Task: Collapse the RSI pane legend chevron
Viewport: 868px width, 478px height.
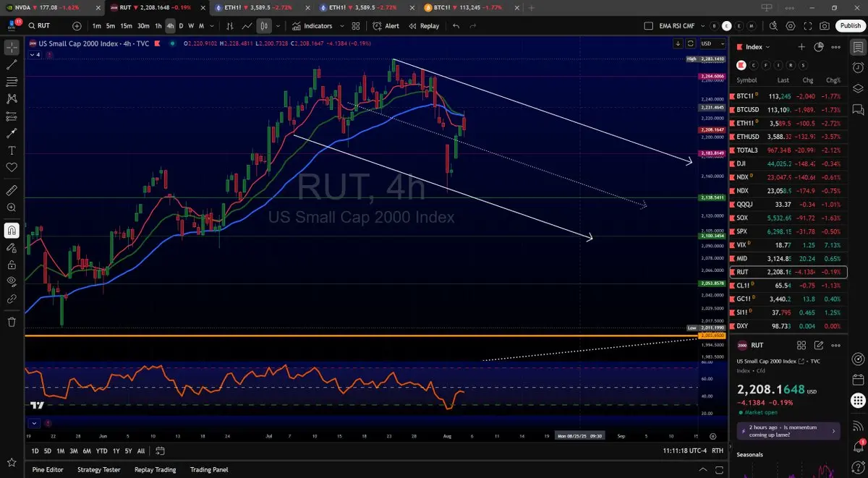Action: point(34,423)
